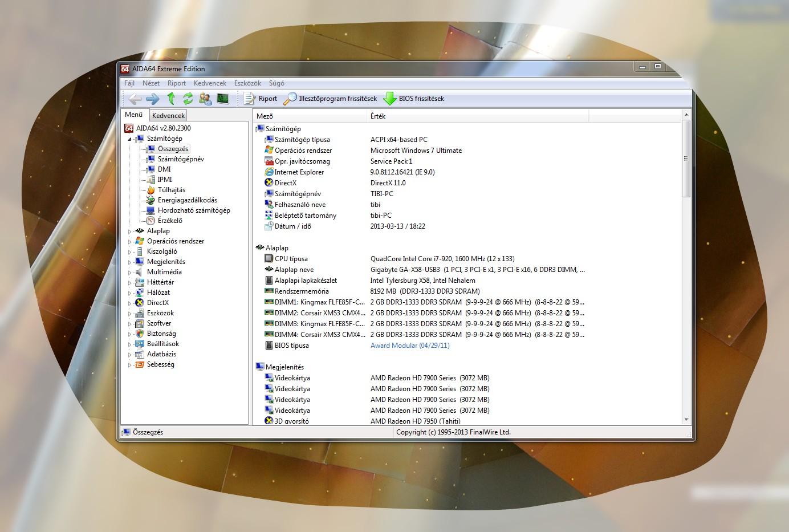This screenshot has height=532, width=789.
Task: Select the 3D gyorsító row
Action: coord(467,421)
